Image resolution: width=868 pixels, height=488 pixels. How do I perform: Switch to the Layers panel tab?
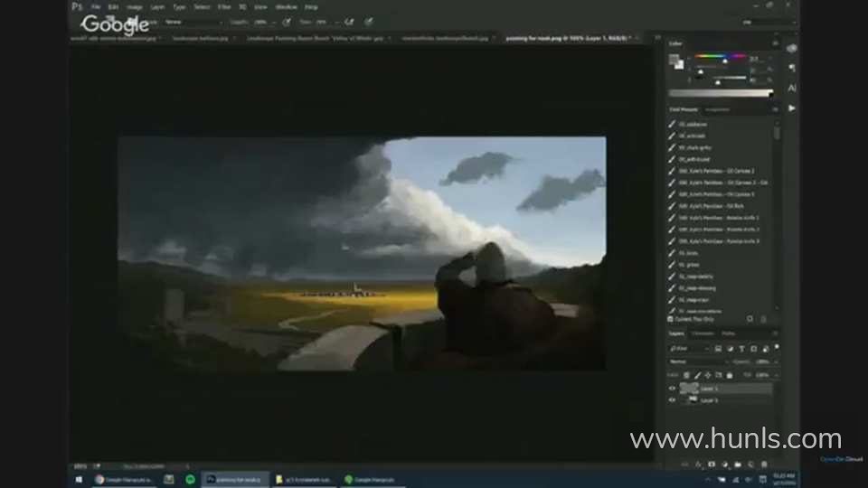coord(676,333)
